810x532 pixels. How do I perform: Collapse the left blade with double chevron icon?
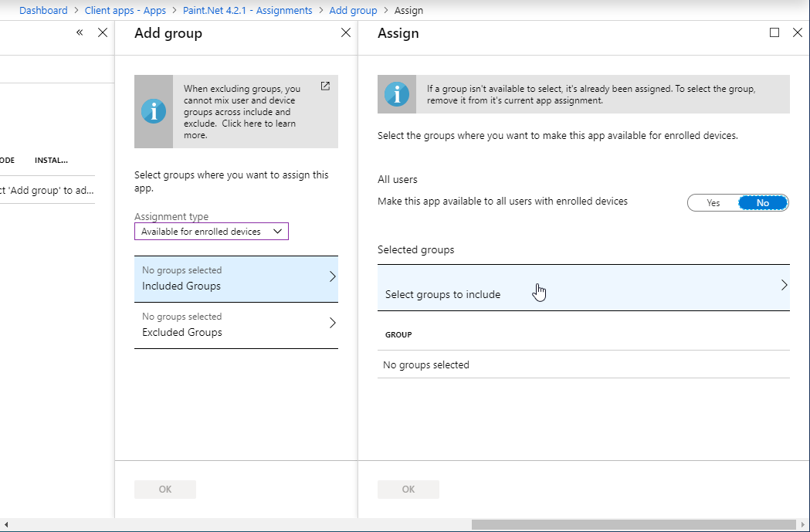(80, 33)
